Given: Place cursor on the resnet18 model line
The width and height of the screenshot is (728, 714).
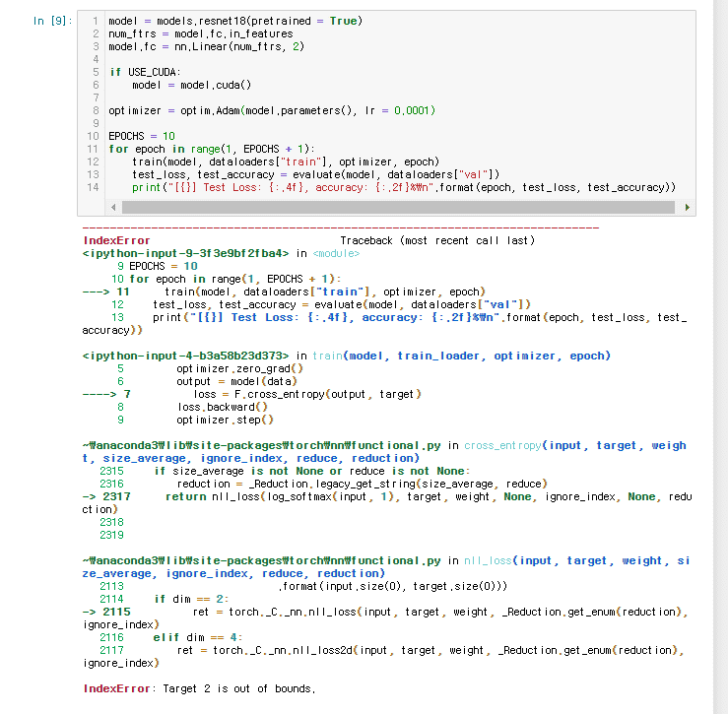Looking at the screenshot, I should 234,21.
